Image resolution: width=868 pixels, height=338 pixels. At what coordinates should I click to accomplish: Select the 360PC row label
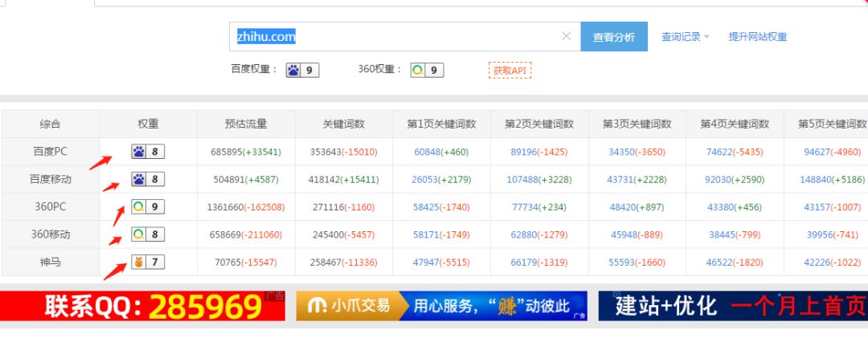tap(51, 207)
